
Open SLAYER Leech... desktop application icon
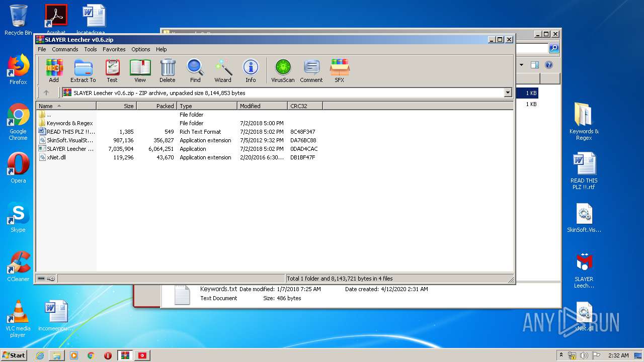[x=584, y=269]
